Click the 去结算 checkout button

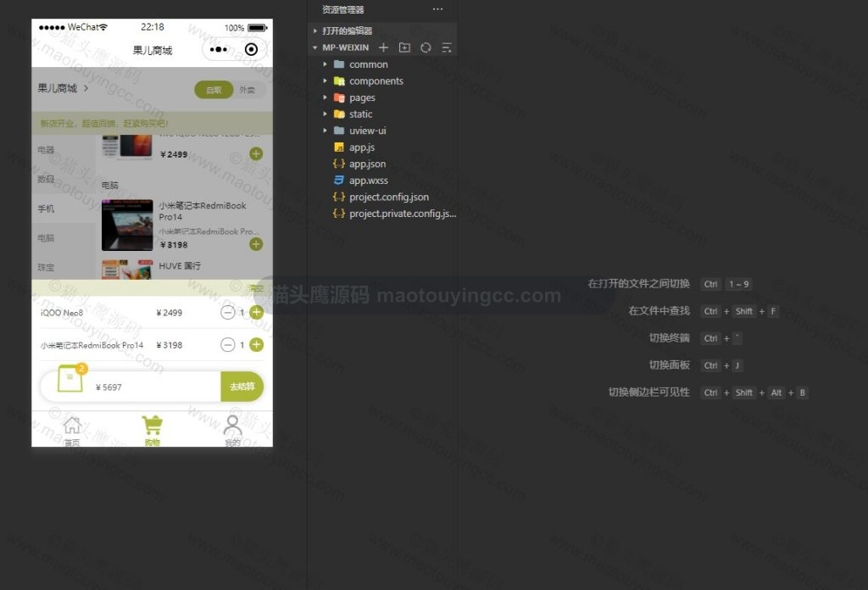click(242, 387)
